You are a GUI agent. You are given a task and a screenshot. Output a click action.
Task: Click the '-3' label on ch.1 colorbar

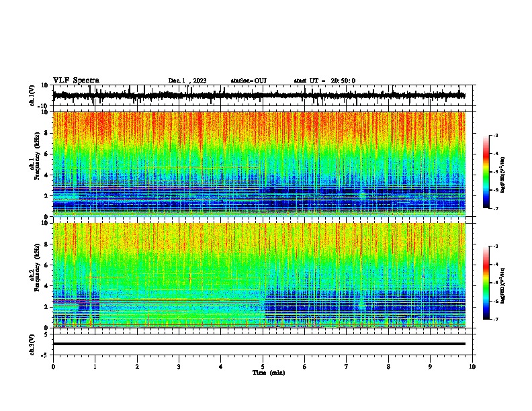tap(496, 136)
